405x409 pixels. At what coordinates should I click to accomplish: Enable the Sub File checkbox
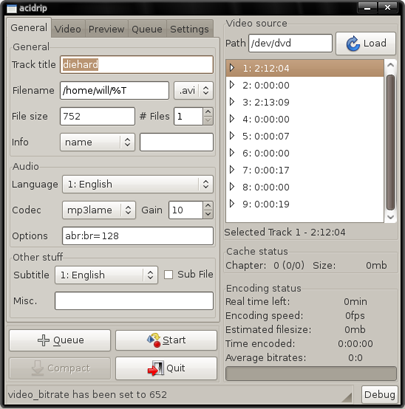click(169, 275)
